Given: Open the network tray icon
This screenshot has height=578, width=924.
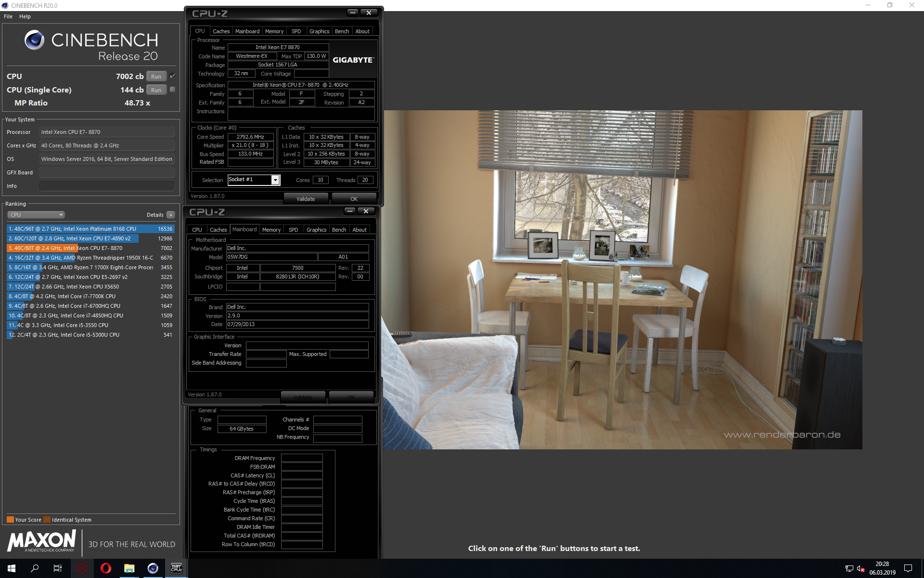Looking at the screenshot, I should [849, 569].
